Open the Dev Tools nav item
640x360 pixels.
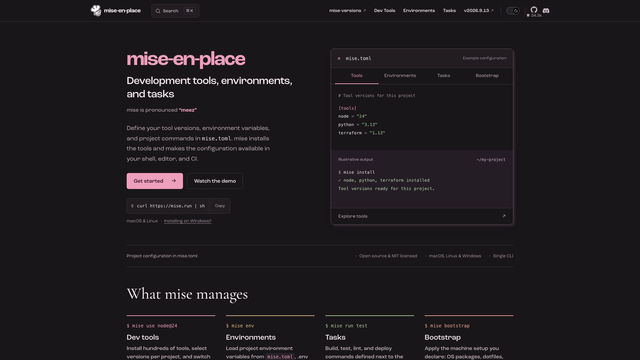click(x=384, y=11)
